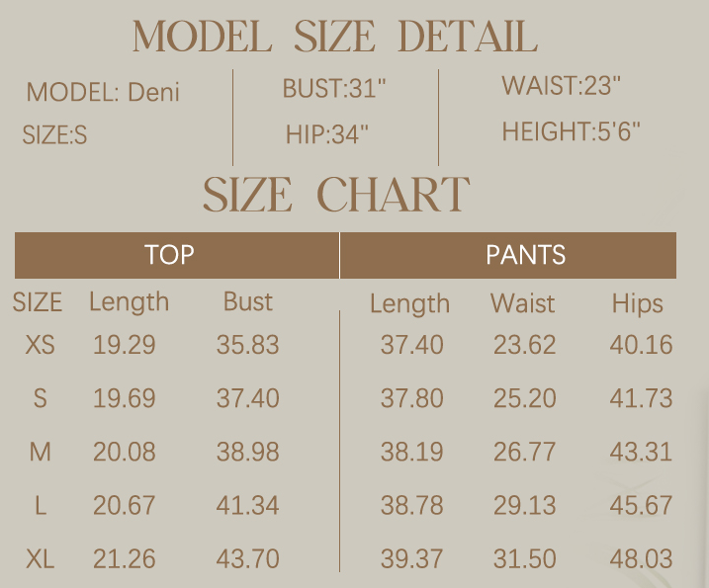
Task: Click the SIZE:S model detail
Action: [54, 135]
